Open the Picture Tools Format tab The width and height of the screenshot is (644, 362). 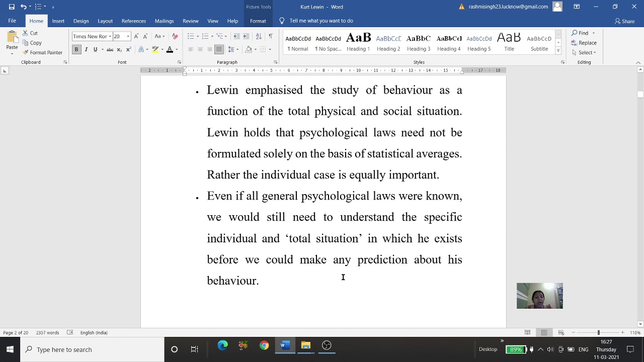(x=258, y=21)
